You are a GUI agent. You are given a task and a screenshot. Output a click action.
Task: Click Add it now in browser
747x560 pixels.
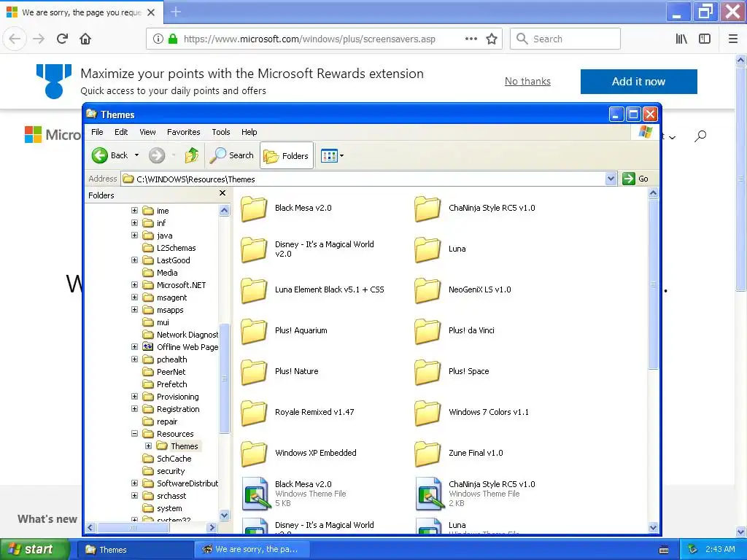[x=638, y=82]
